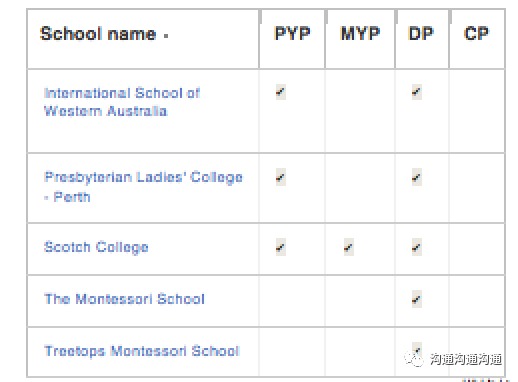The image size is (518, 382).
Task: Select the CP column header
Action: (x=476, y=34)
